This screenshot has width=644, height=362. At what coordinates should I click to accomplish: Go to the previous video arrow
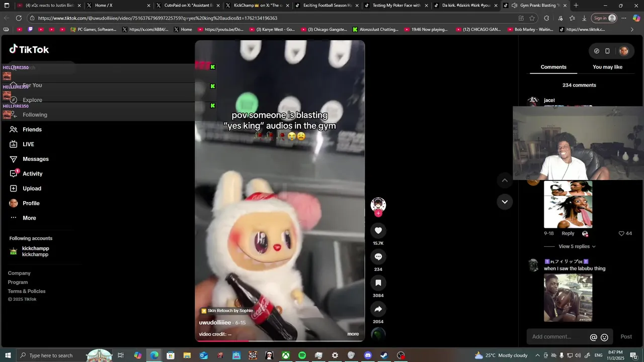pyautogui.click(x=505, y=180)
